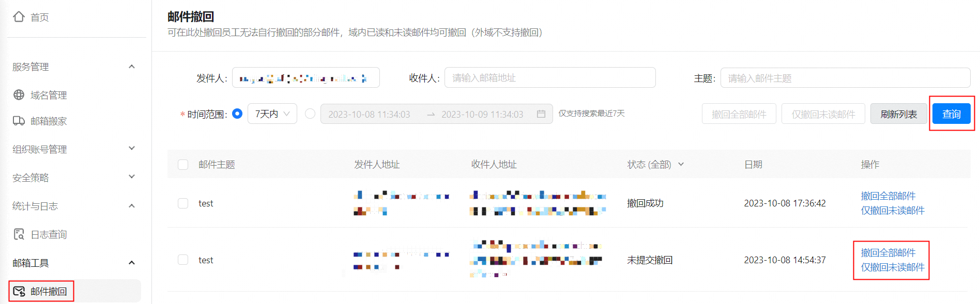
Task: Click the 收件人 email address input field
Action: point(549,78)
